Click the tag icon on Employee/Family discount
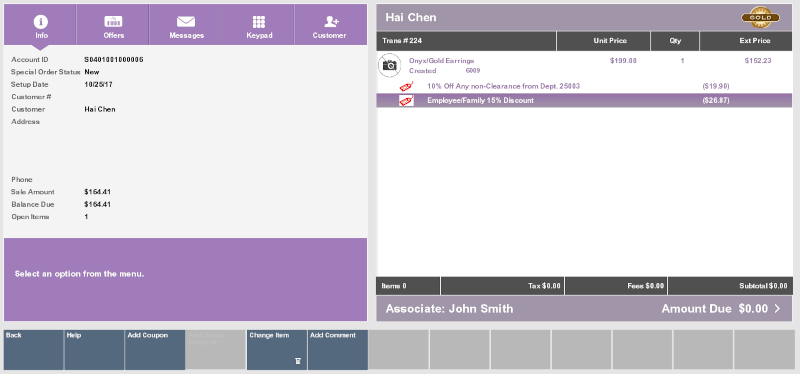Image resolution: width=800 pixels, height=374 pixels. 406,101
